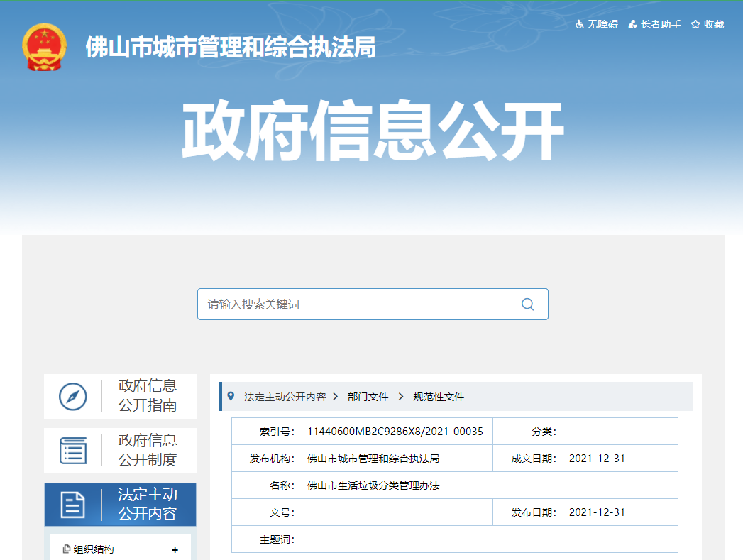Click the 无障碍 accessibility wheelchair icon

tap(580, 24)
